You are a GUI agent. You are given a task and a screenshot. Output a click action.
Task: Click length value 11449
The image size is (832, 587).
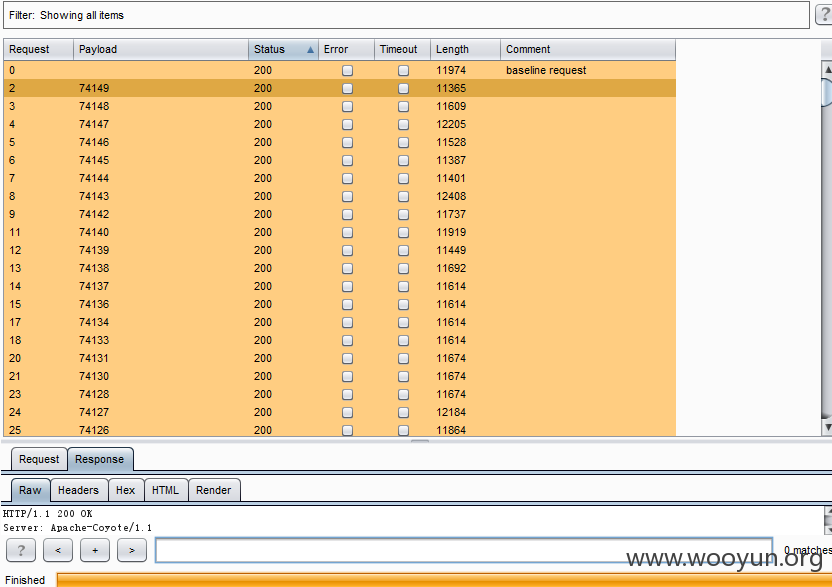(451, 250)
